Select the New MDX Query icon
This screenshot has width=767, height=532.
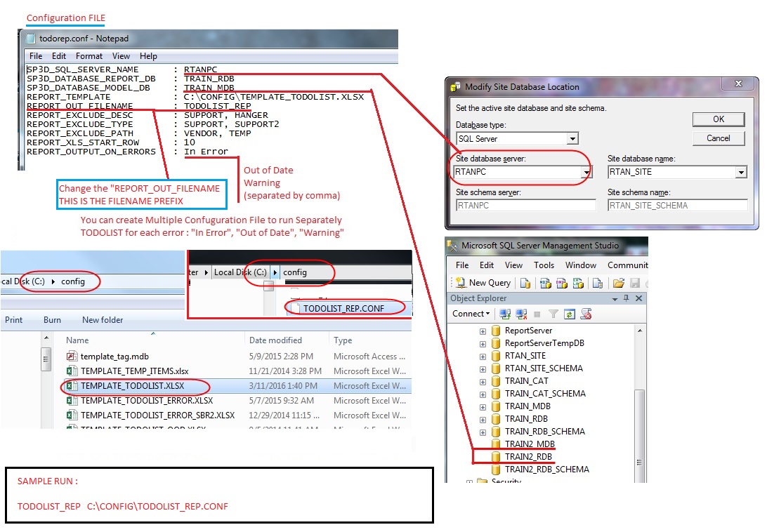tap(544, 284)
